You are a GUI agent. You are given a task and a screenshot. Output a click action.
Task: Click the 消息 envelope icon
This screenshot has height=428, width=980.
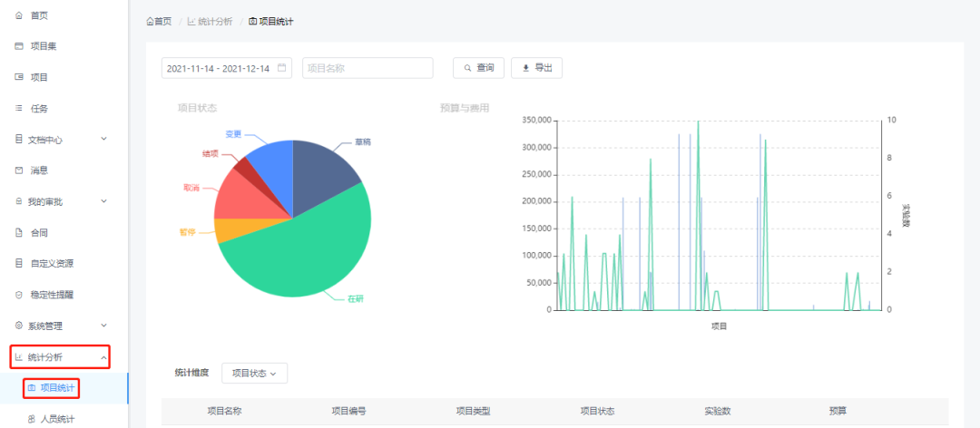[19, 170]
